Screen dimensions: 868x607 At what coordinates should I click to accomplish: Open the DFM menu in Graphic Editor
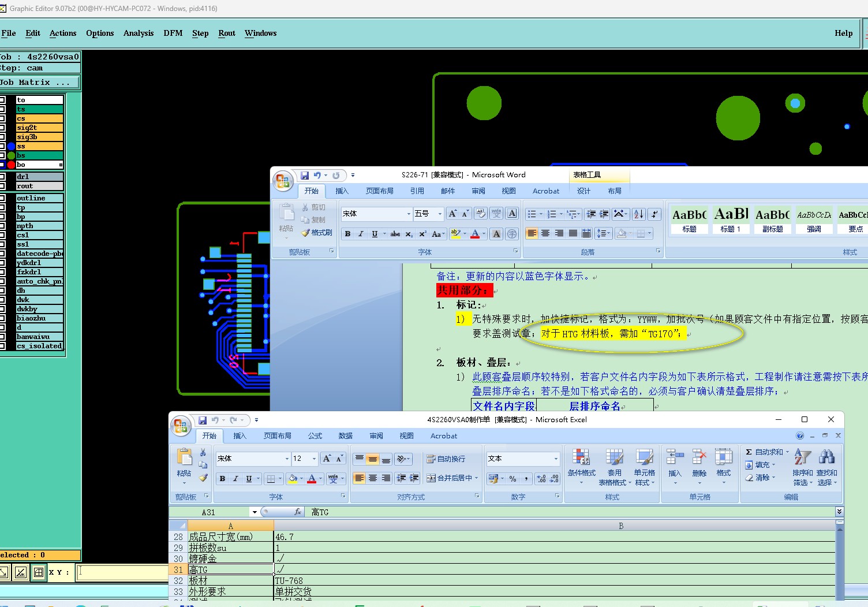173,33
